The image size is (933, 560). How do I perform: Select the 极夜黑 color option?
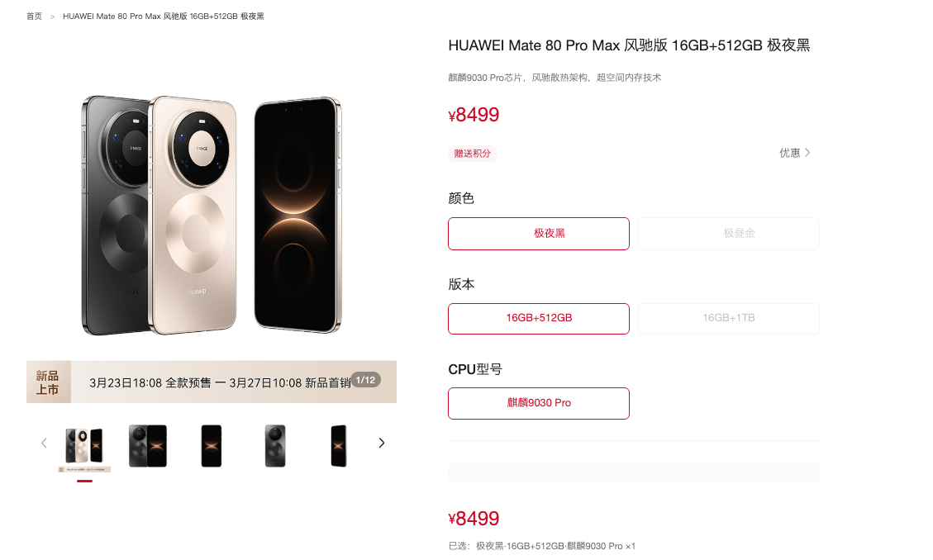pyautogui.click(x=539, y=234)
